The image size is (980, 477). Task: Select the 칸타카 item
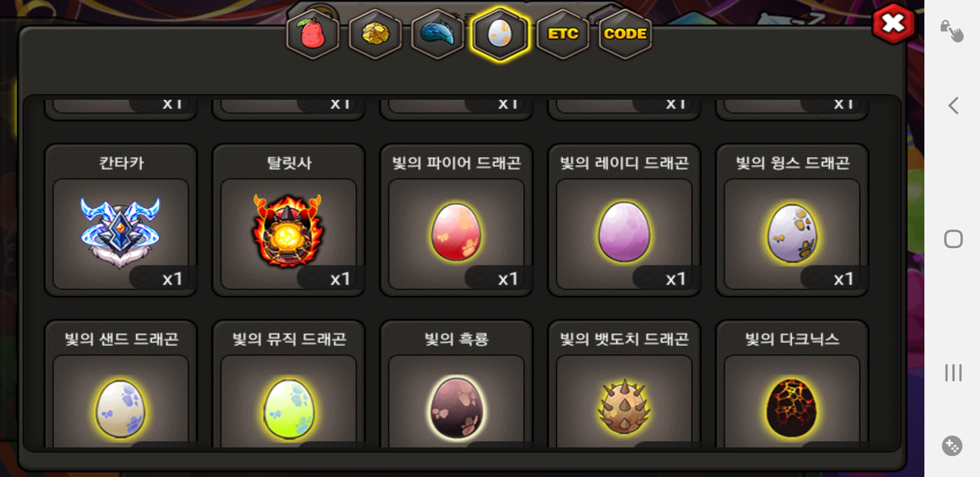click(121, 220)
